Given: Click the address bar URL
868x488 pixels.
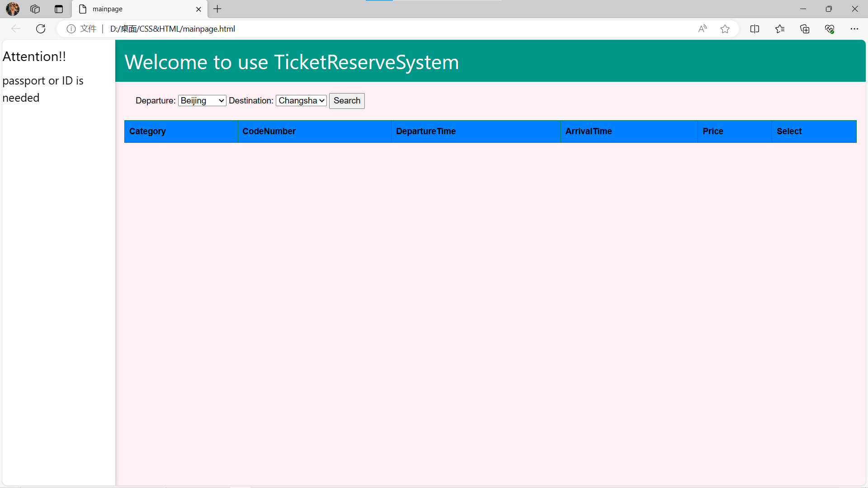Looking at the screenshot, I should point(173,29).
